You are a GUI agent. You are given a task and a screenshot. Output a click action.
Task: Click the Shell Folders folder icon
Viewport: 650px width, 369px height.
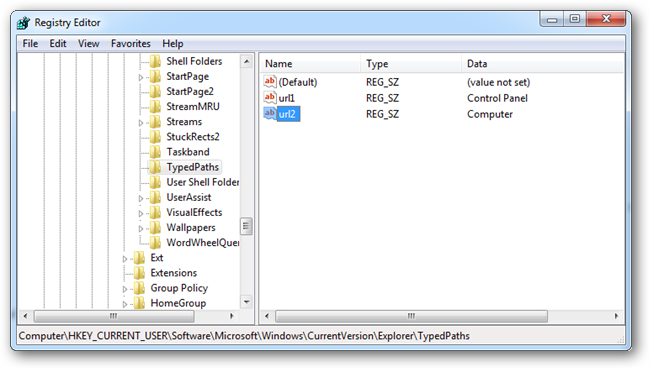point(155,61)
